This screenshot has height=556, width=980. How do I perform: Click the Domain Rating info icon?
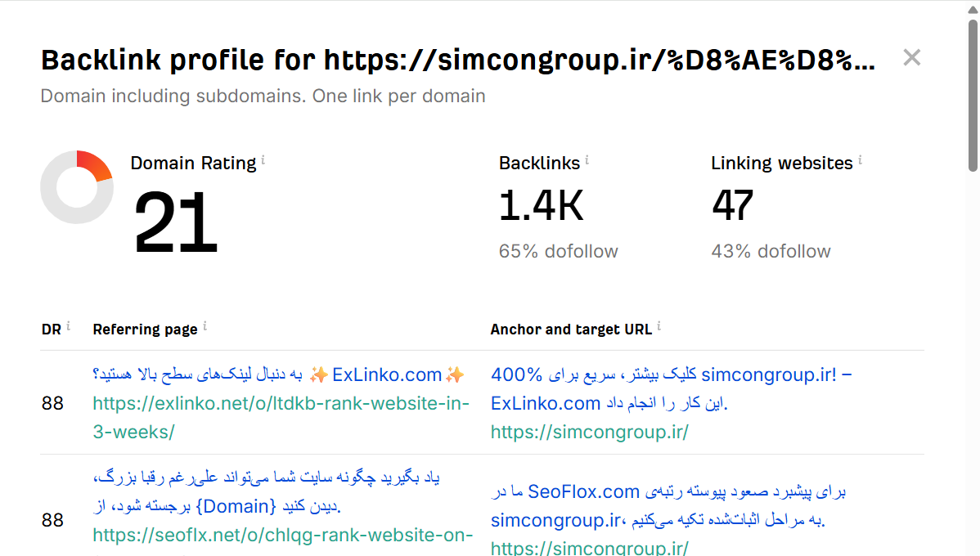click(x=263, y=158)
